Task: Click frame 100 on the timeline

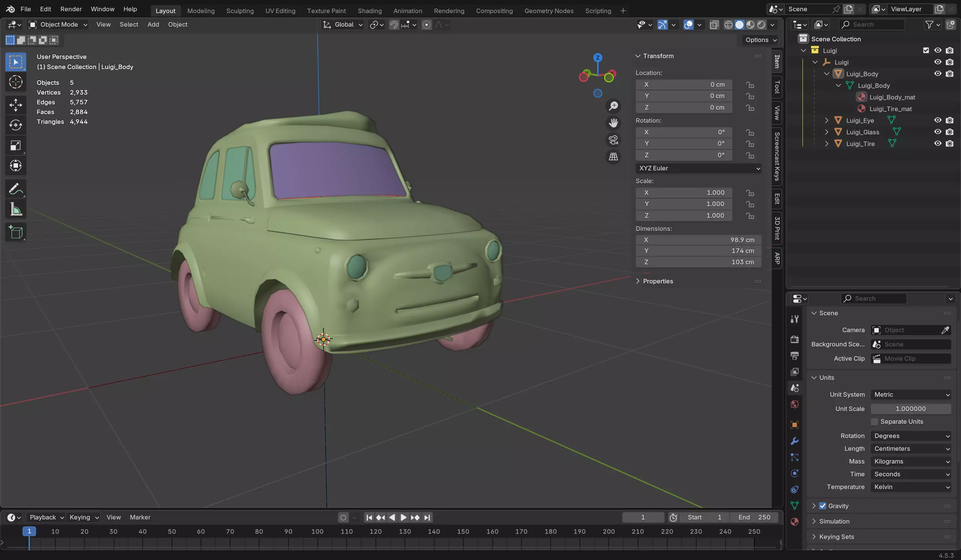Action: (x=317, y=531)
